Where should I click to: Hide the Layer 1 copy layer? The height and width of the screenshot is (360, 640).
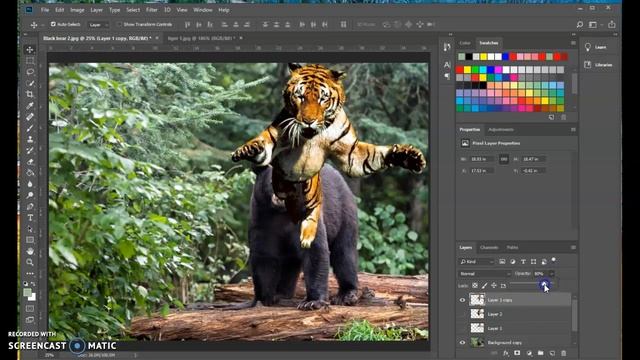[462, 300]
